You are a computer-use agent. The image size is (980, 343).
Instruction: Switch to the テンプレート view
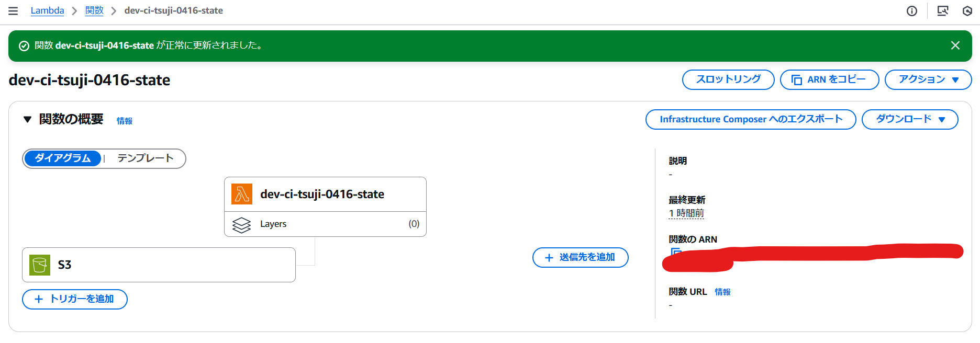(x=145, y=158)
